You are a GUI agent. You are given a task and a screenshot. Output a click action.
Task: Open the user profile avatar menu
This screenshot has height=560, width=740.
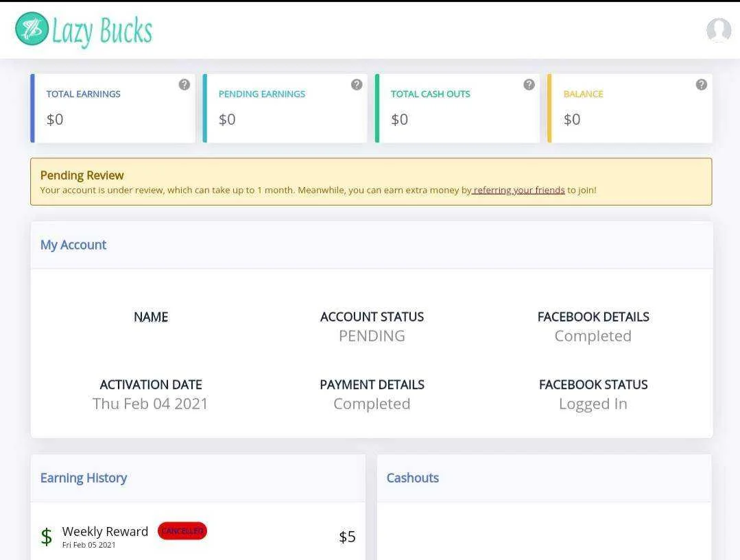pos(718,30)
